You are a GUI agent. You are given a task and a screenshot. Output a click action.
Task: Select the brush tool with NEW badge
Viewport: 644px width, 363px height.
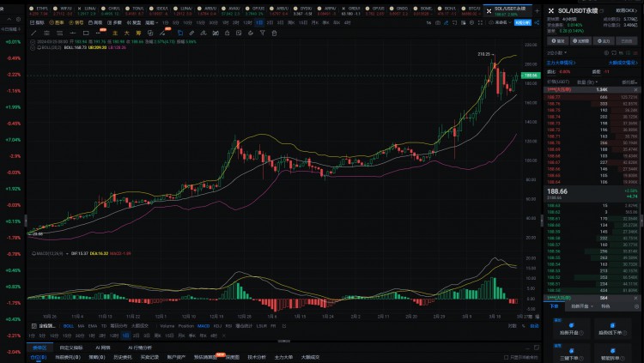[x=163, y=33]
